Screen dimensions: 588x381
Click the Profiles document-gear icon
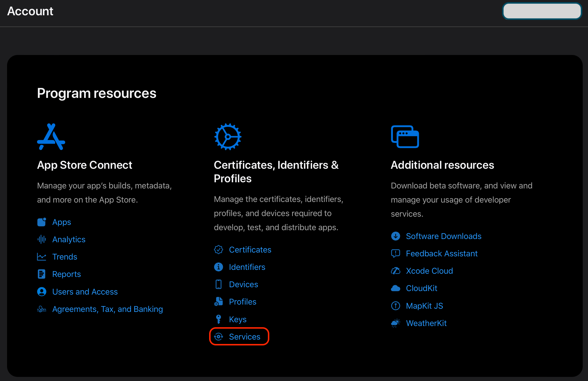pos(219,302)
